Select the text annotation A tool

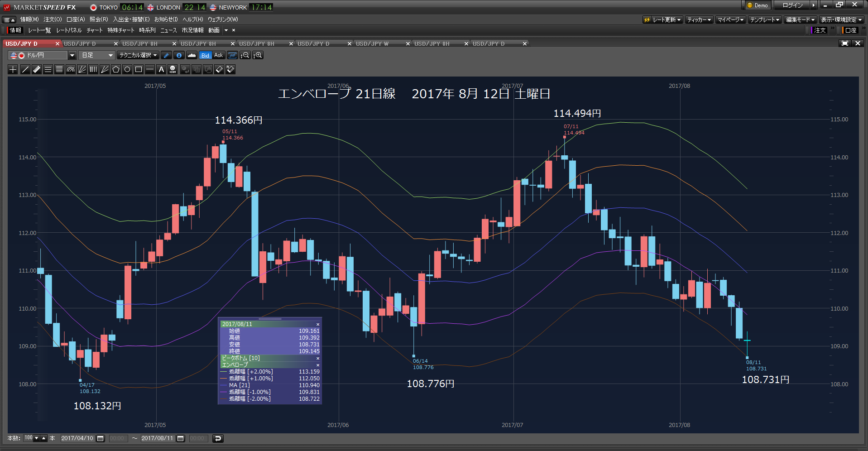point(161,69)
